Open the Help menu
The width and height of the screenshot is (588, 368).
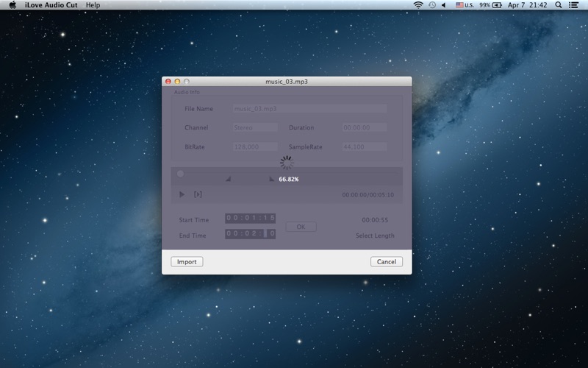tap(93, 5)
